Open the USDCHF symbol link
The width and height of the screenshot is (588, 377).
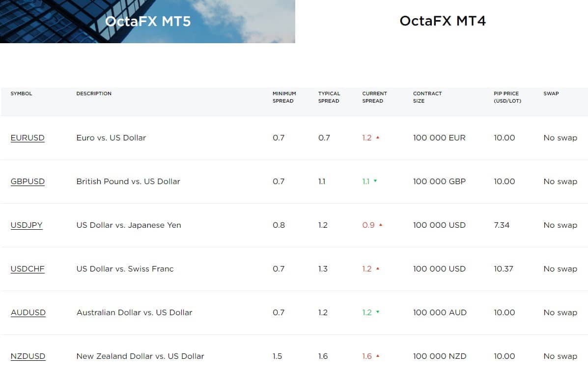28,269
